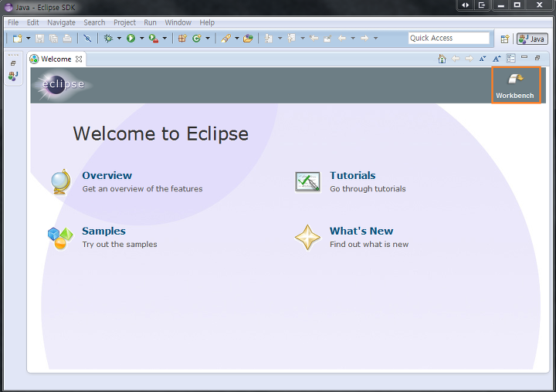Click the External Tools run icon
The image size is (556, 392).
pos(154,39)
